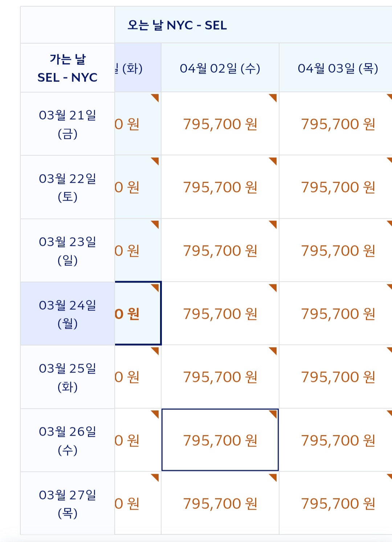Pick fare for 03월 26일 departure, 04월 03일 return
The height and width of the screenshot is (542, 392).
pos(338,440)
